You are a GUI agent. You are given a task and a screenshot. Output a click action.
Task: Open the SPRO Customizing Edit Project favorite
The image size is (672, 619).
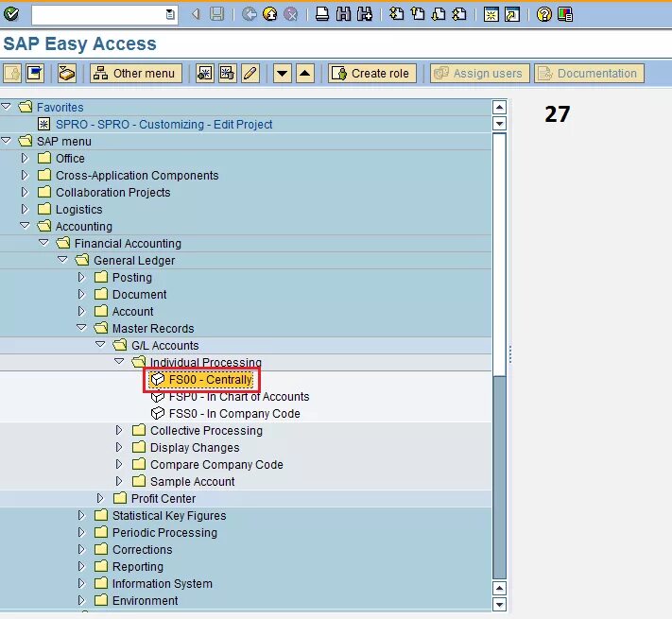(164, 124)
